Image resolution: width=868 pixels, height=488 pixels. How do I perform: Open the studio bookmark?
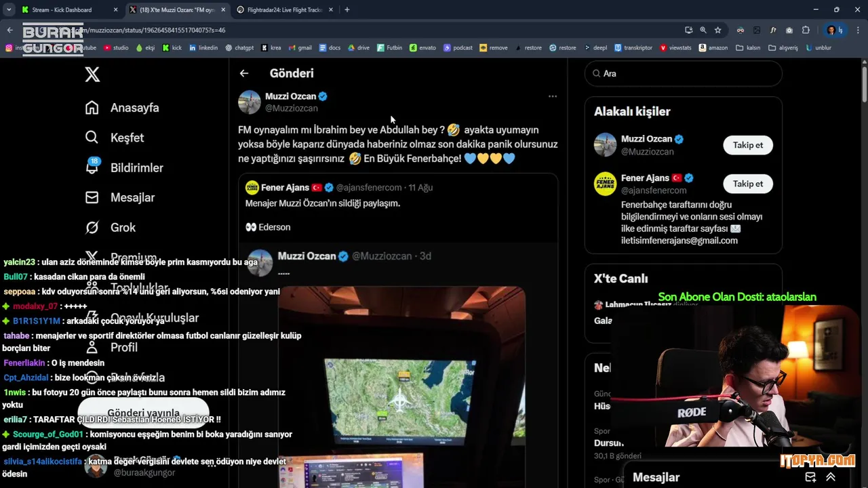116,47
